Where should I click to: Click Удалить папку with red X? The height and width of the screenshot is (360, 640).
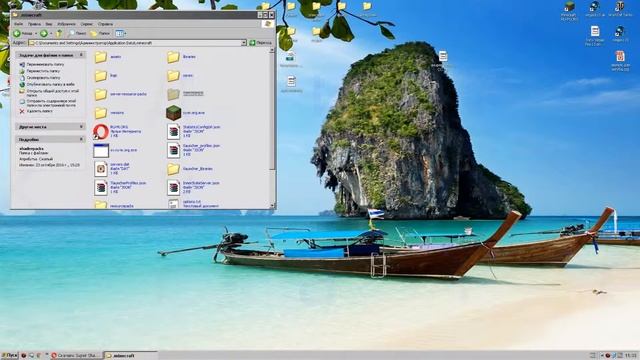[x=39, y=111]
